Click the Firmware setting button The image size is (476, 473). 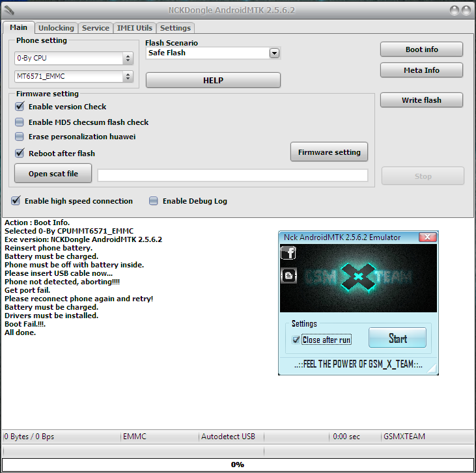[329, 152]
